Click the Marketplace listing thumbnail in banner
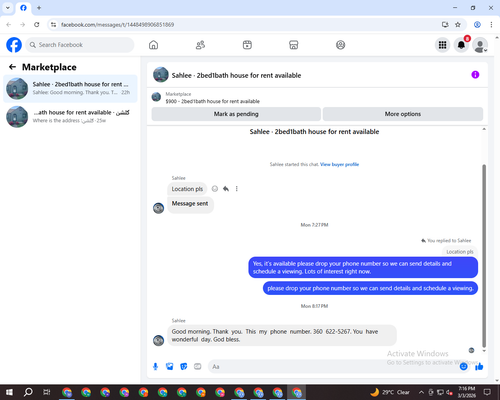 coord(156,97)
